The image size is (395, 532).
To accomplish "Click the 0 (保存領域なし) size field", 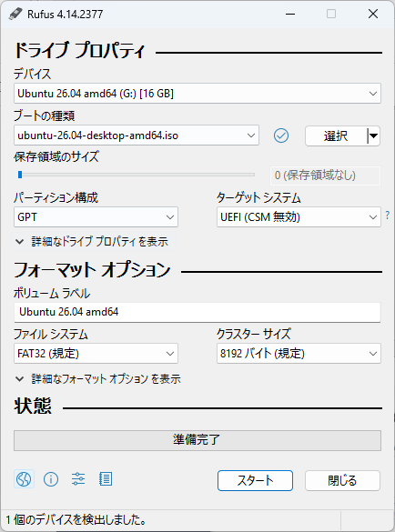I will pyautogui.click(x=325, y=176).
